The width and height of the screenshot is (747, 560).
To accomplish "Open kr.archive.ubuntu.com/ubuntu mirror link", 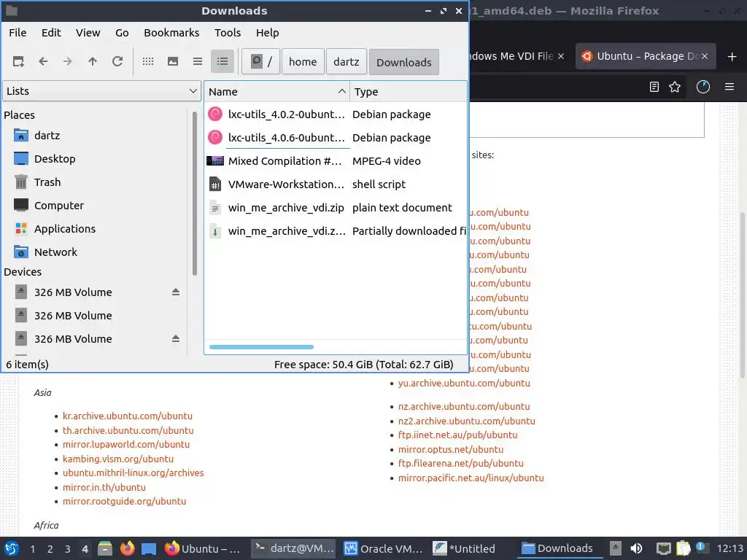I will [128, 416].
